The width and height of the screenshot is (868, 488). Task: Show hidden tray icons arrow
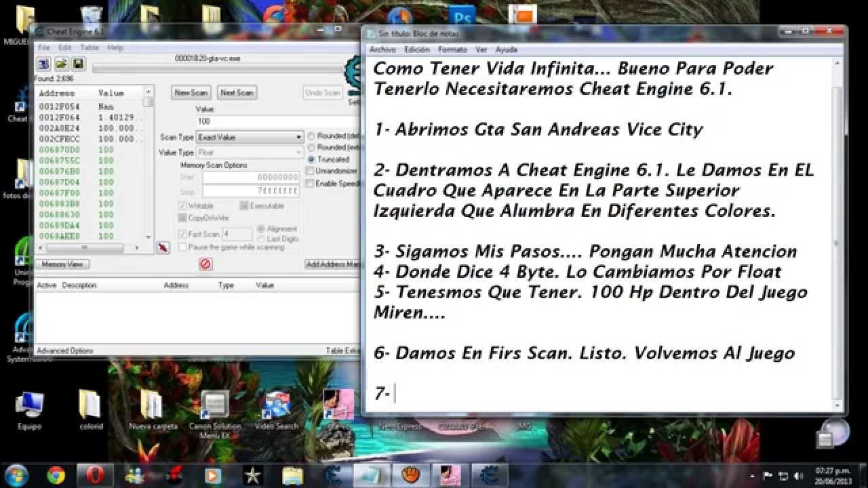tap(753, 475)
